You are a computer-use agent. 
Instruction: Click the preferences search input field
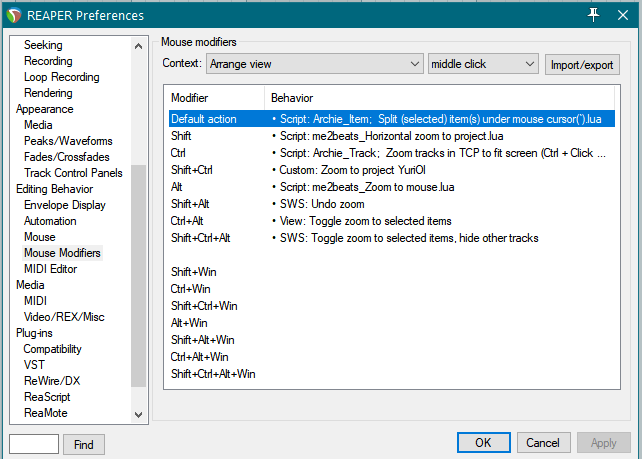pos(34,443)
